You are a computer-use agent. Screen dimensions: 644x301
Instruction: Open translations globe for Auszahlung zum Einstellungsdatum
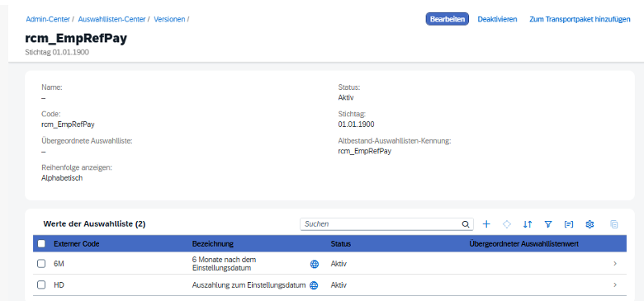pos(314,285)
